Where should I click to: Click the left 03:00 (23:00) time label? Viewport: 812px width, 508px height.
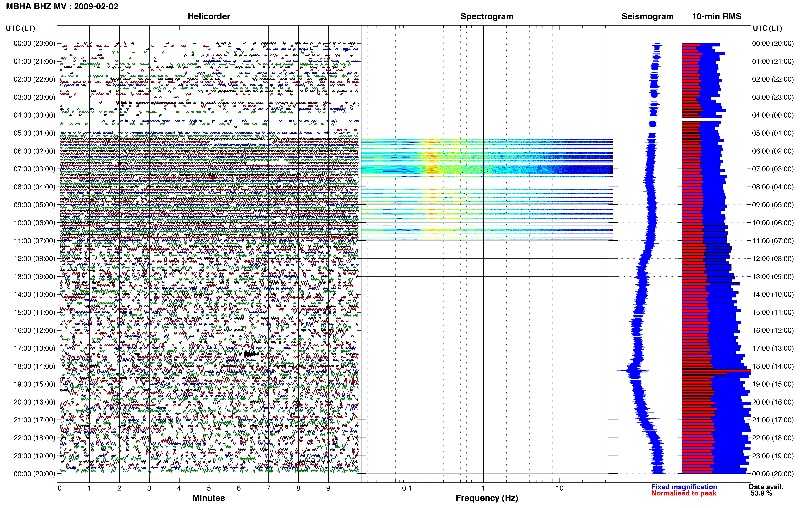[34, 97]
